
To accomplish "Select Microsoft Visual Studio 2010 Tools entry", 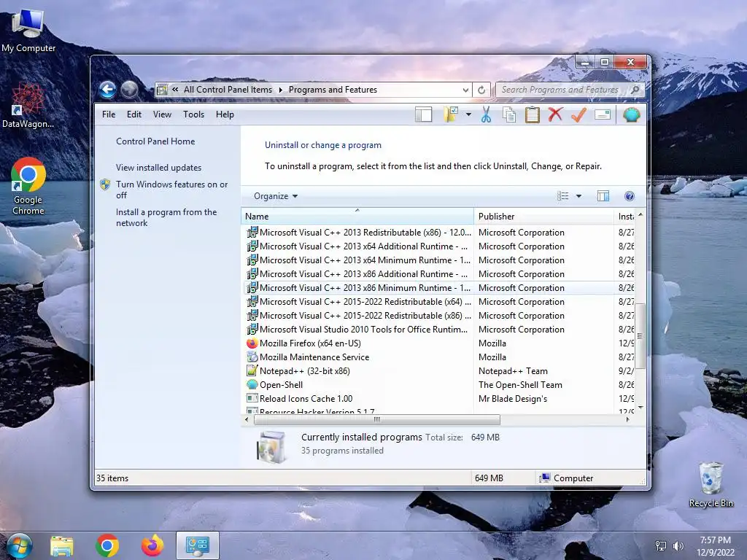I will coord(438,330).
